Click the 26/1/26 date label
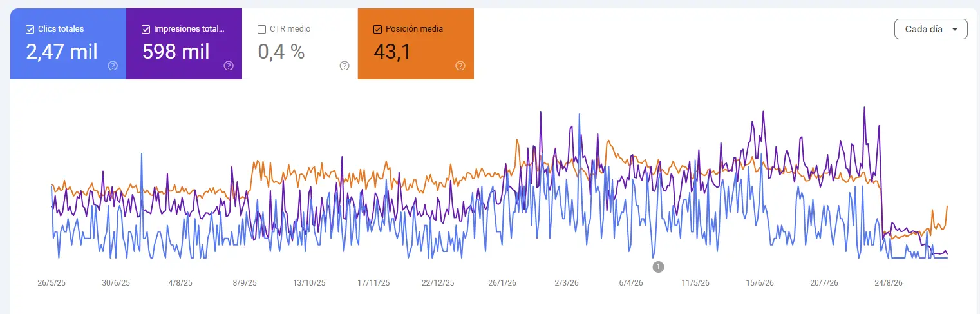 tap(502, 283)
